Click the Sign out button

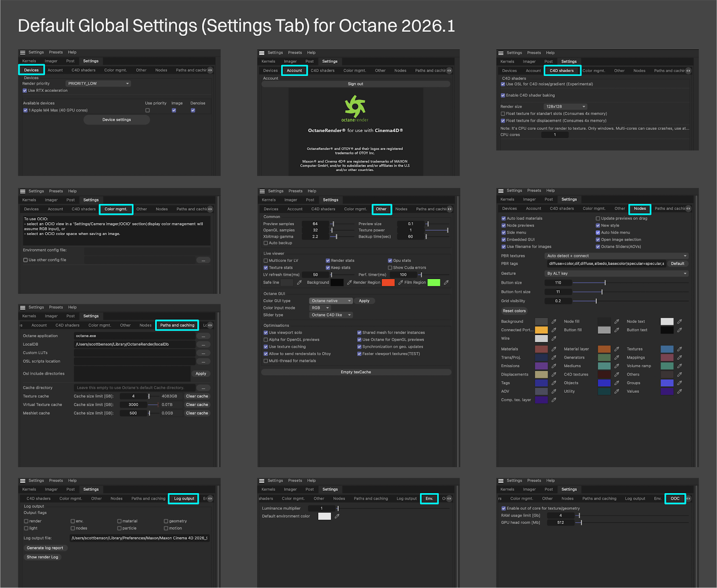point(355,84)
